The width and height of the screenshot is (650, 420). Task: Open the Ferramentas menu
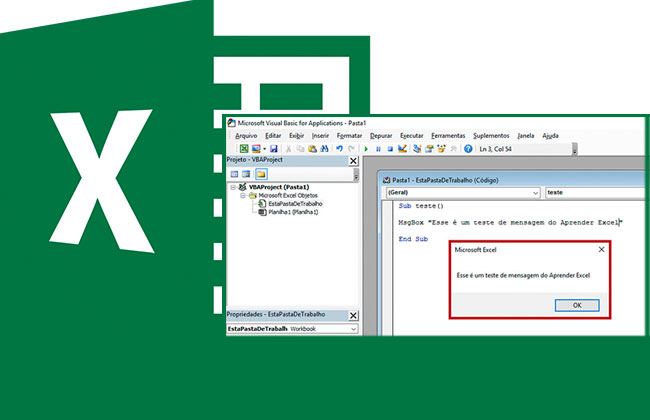pyautogui.click(x=448, y=136)
